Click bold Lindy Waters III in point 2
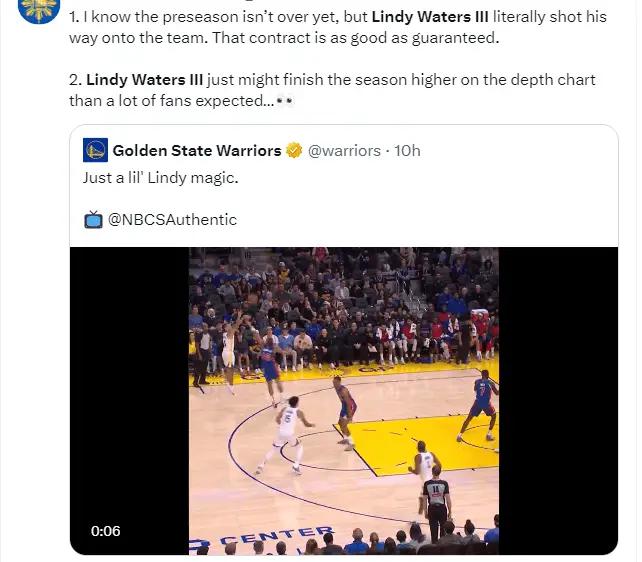 tap(145, 79)
